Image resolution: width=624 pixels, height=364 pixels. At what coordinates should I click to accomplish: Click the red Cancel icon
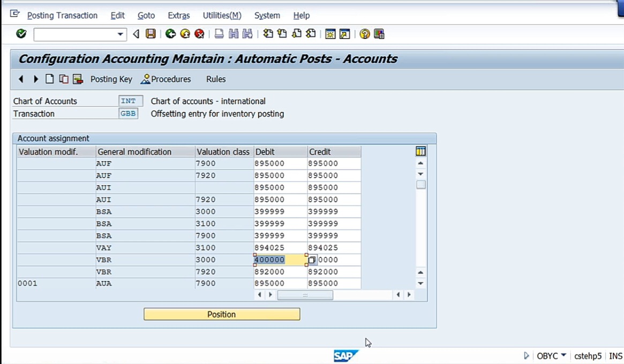click(x=199, y=34)
